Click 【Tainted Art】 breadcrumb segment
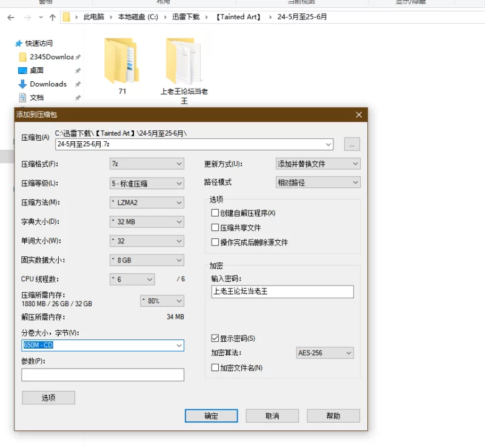This screenshot has width=485, height=448. click(238, 17)
